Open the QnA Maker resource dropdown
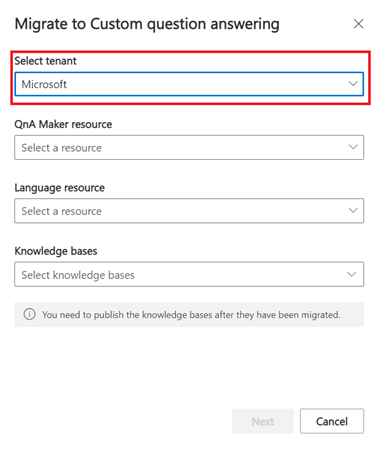This screenshot has width=379, height=452. point(189,147)
